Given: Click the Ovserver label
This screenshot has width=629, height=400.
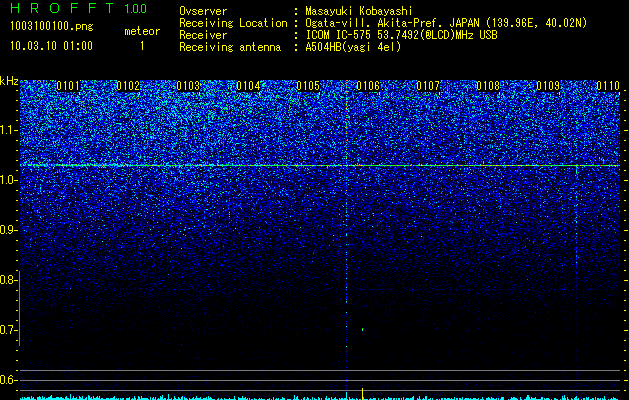Looking at the screenshot, I should 203,11.
